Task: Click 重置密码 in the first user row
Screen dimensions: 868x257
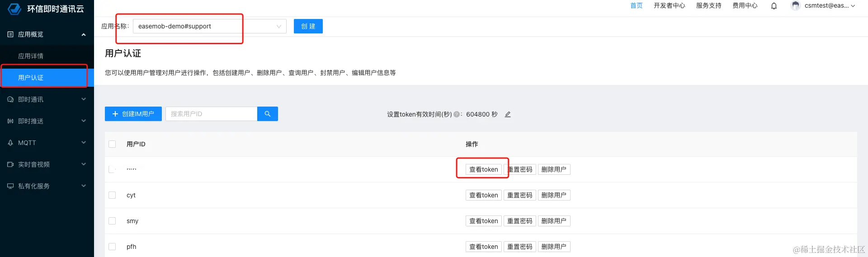Action: [520, 169]
